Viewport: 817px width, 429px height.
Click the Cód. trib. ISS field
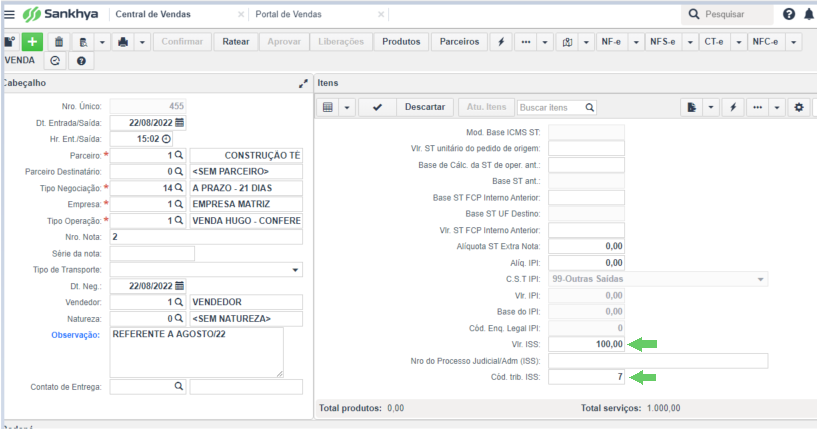coord(586,377)
